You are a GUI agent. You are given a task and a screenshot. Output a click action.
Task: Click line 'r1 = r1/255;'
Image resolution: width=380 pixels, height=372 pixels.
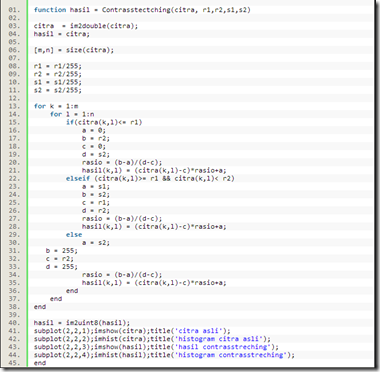pos(58,66)
